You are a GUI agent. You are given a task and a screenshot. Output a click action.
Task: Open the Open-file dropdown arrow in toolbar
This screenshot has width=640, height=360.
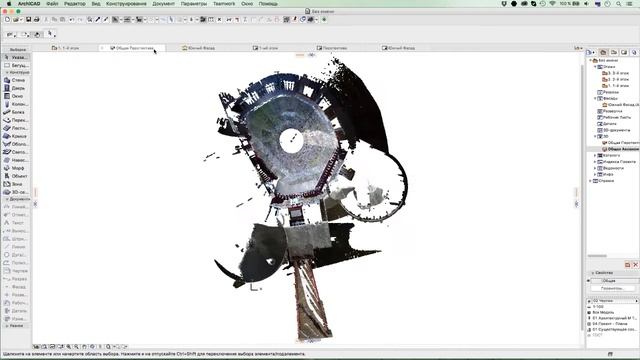pyautogui.click(x=21, y=20)
